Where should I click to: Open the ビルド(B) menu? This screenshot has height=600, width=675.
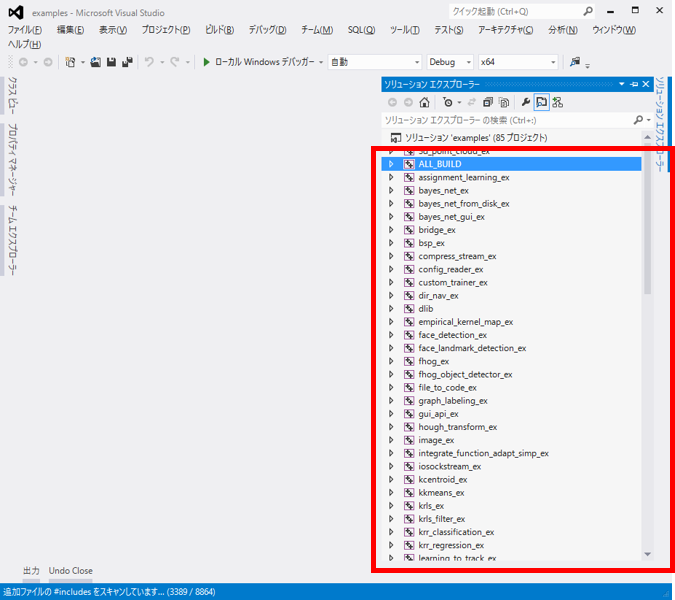pos(220,30)
